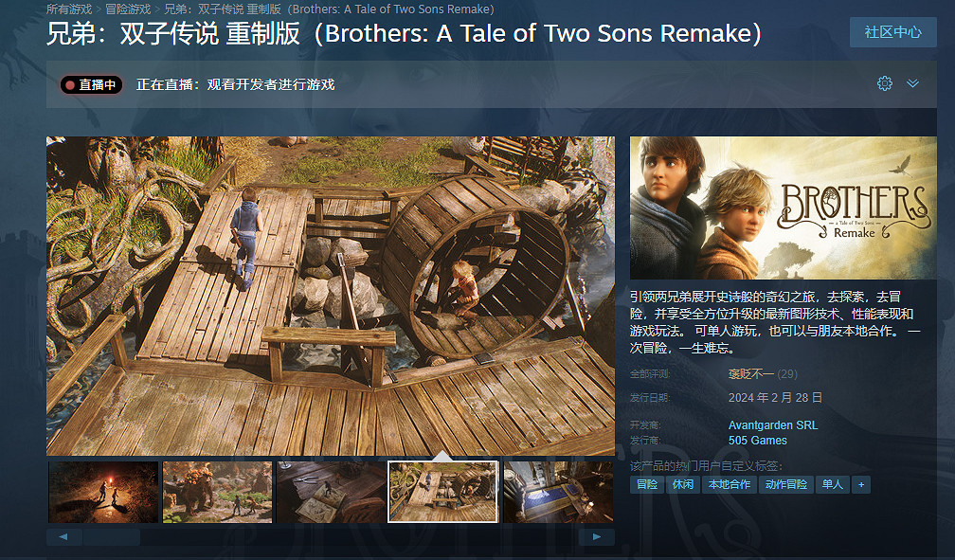Select the 冒险 tag
The width and height of the screenshot is (955, 560).
click(647, 484)
